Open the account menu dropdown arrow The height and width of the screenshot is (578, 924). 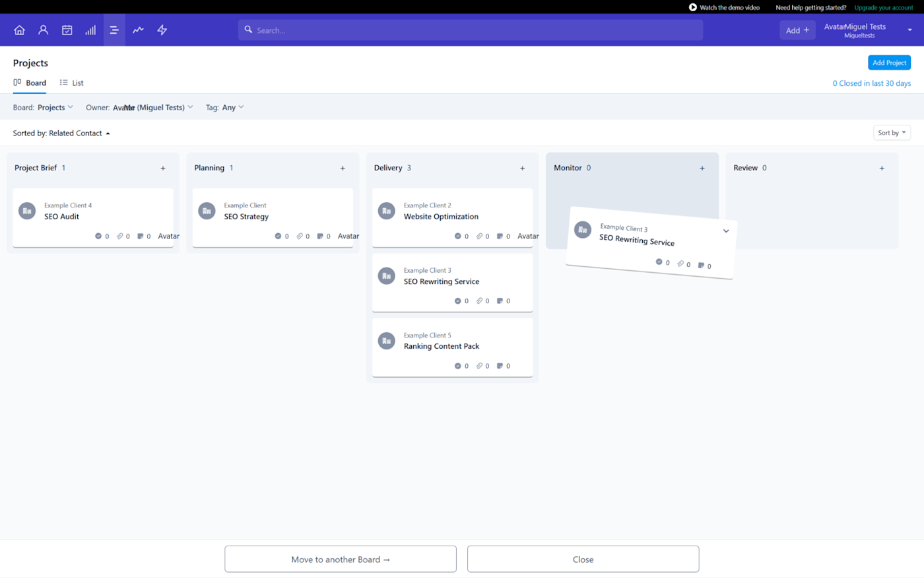[909, 30]
